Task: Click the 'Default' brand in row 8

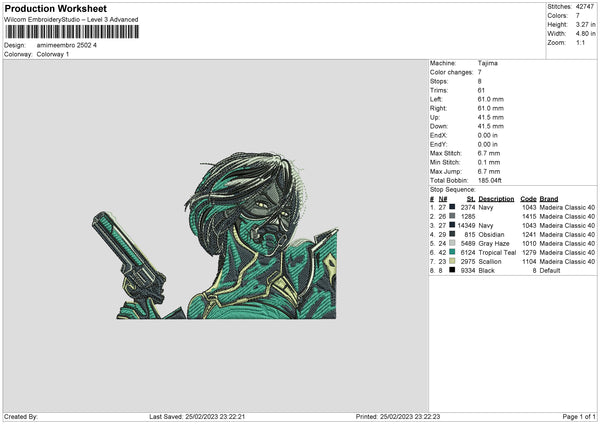Action: 550,270
